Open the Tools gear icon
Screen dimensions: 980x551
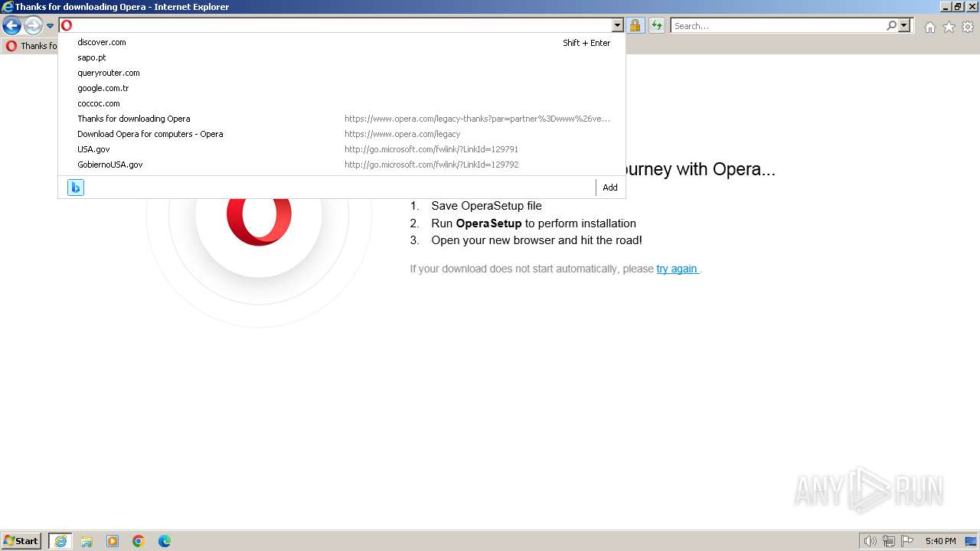(x=968, y=27)
